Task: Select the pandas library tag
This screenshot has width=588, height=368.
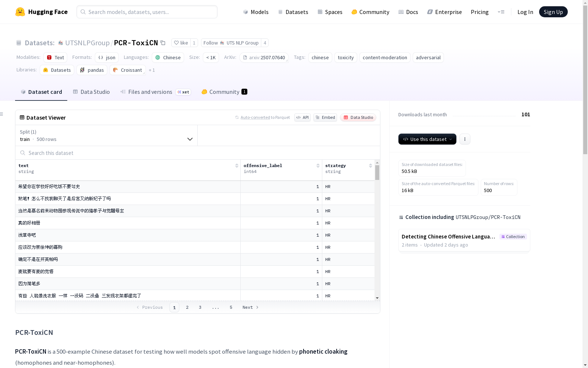Action: (92, 70)
